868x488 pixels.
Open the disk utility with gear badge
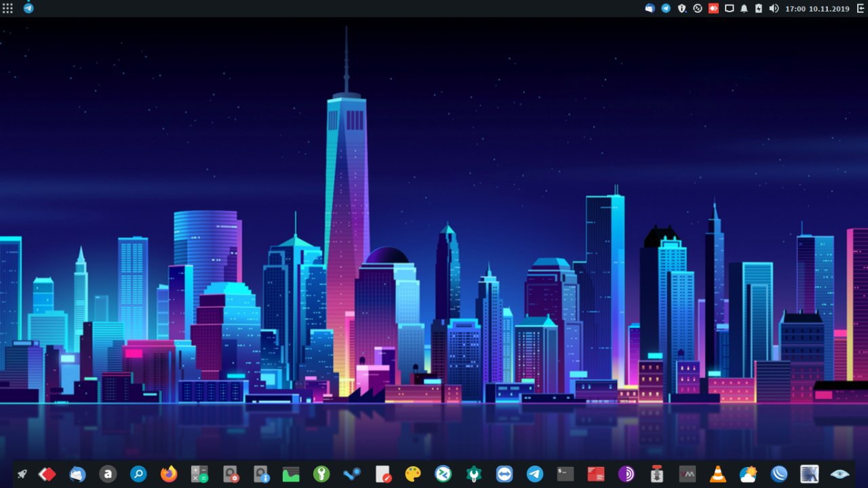231,474
